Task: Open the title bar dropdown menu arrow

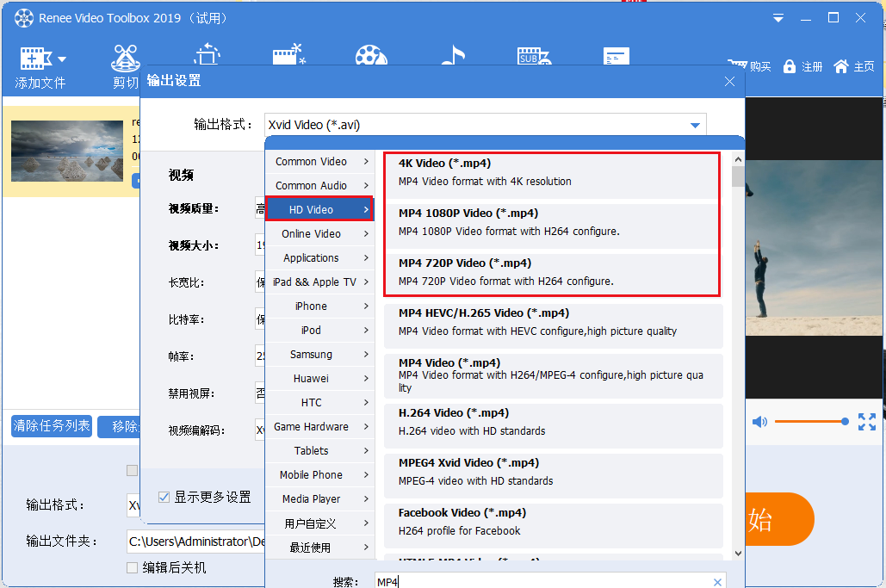Action: click(778, 19)
